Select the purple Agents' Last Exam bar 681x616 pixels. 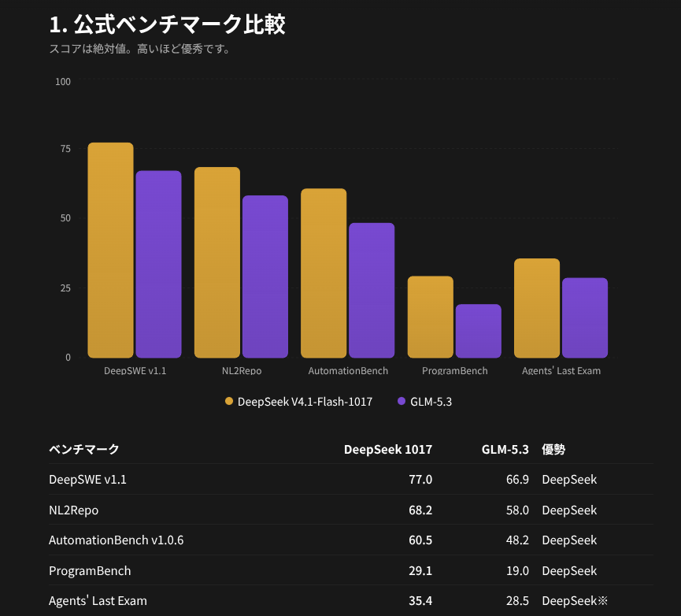coord(585,318)
